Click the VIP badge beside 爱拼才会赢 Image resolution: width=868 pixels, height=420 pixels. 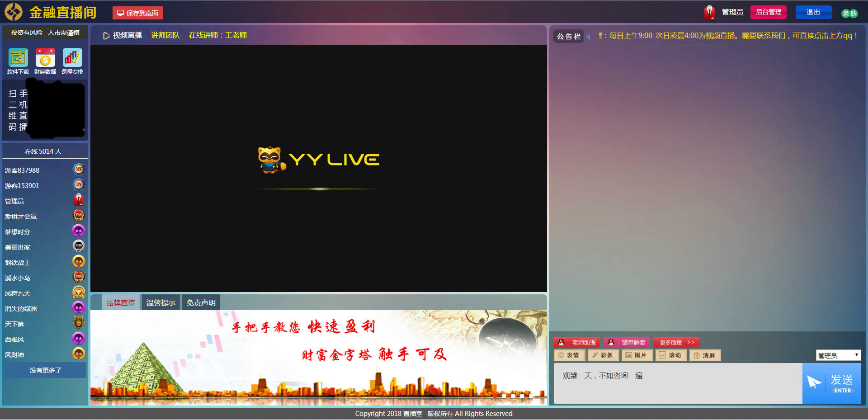79,216
